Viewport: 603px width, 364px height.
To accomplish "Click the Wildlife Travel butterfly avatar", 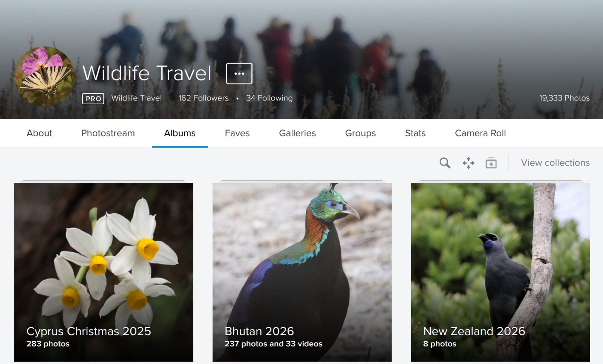I will pos(44,76).
